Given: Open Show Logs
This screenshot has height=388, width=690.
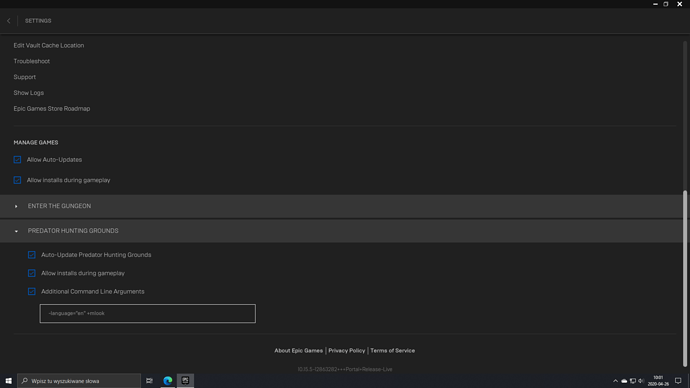Looking at the screenshot, I should coord(29,93).
